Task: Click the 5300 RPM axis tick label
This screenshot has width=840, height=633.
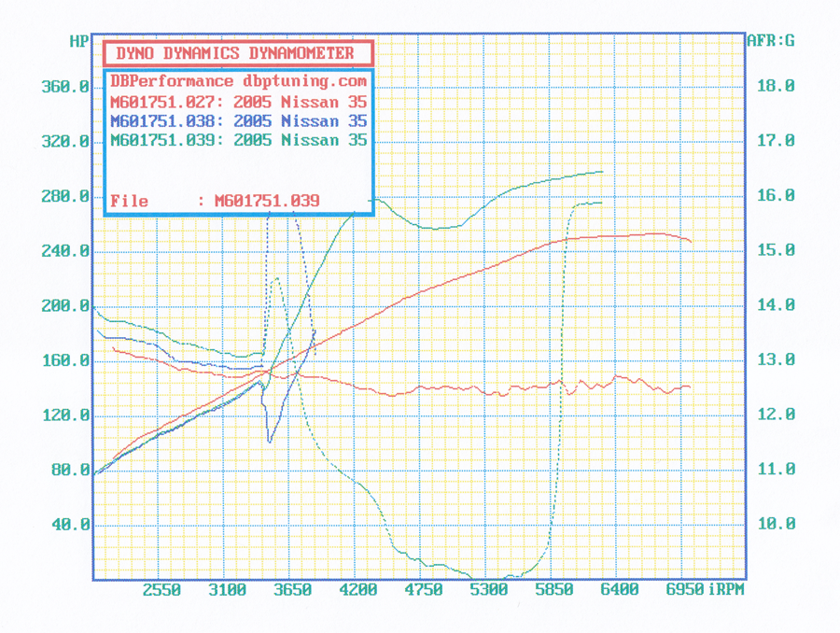Action: pyautogui.click(x=488, y=590)
